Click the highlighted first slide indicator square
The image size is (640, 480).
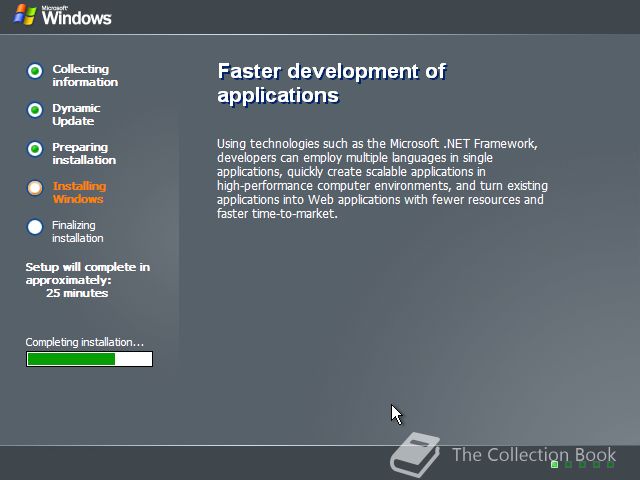pyautogui.click(x=554, y=464)
